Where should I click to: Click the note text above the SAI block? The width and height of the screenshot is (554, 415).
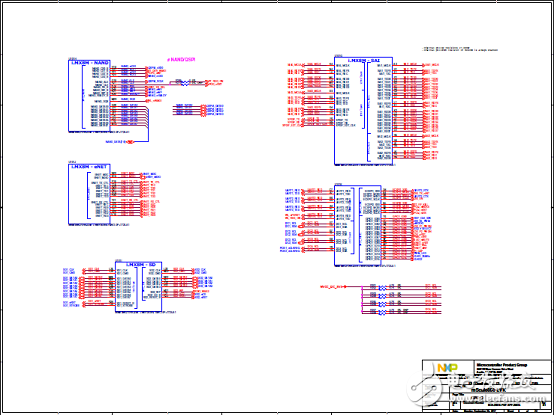tap(460, 49)
